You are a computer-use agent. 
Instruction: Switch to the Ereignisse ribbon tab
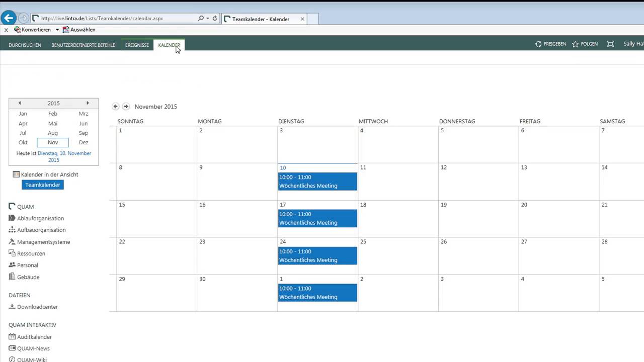point(137,45)
